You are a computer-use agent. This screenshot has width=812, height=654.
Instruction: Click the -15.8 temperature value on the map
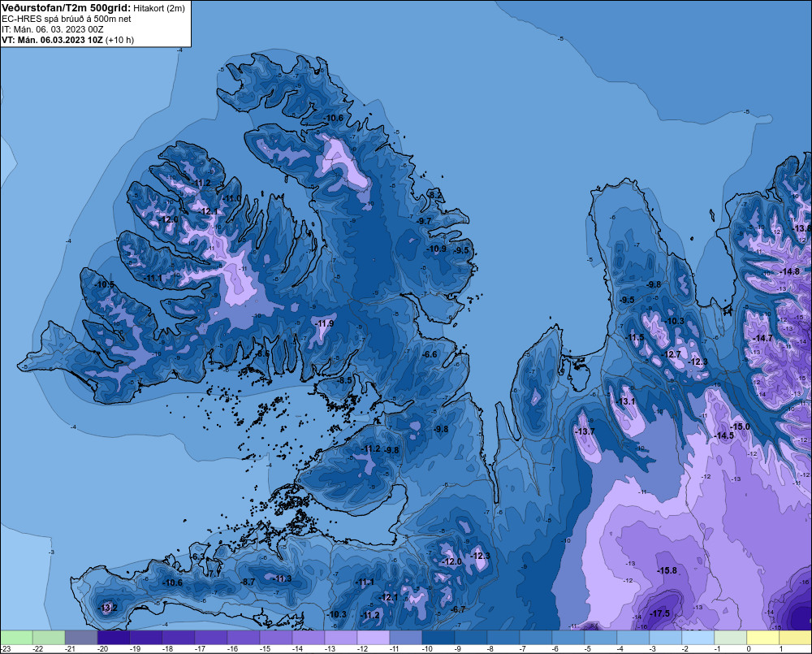(x=667, y=570)
